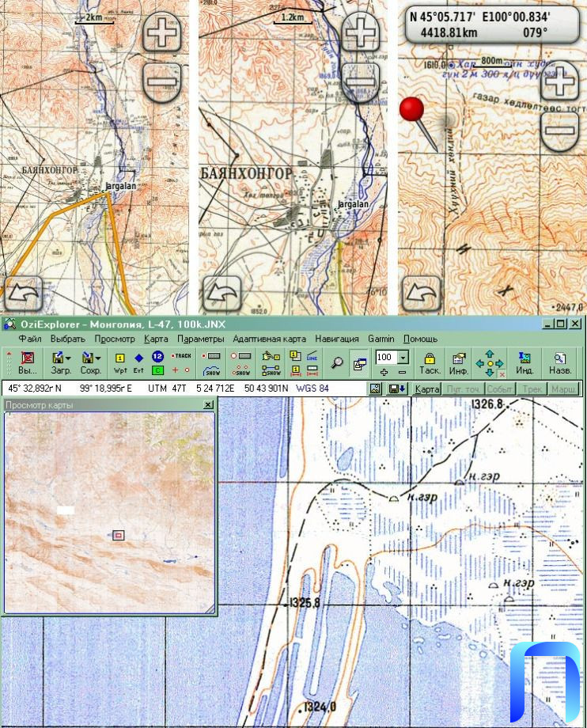Click the picture icon on the status bar
Screen dimensions: 587x728
[x=376, y=389]
